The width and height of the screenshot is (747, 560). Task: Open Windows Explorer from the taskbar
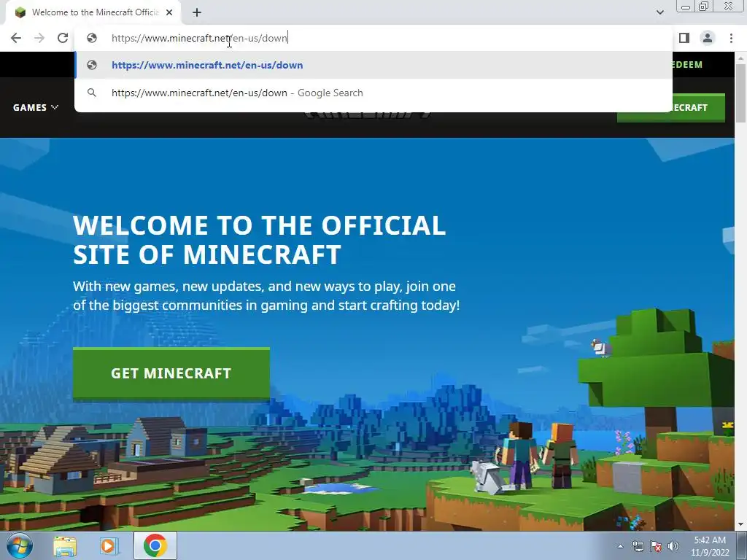point(65,545)
